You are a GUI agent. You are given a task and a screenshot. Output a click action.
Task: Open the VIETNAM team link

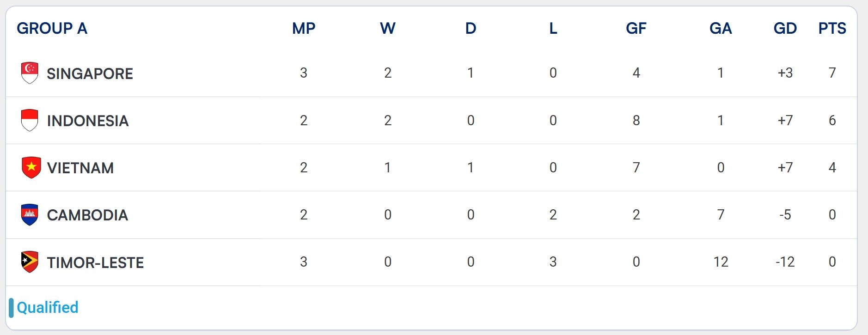pos(80,168)
